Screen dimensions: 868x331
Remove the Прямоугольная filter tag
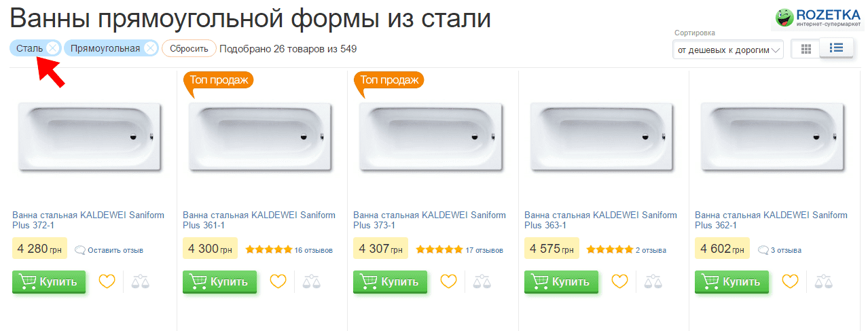150,48
